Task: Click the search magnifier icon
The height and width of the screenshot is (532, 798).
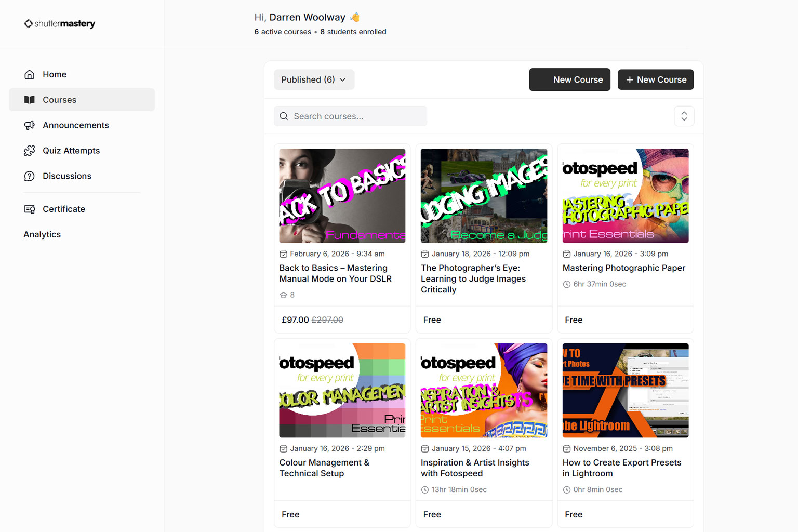Action: coord(284,116)
